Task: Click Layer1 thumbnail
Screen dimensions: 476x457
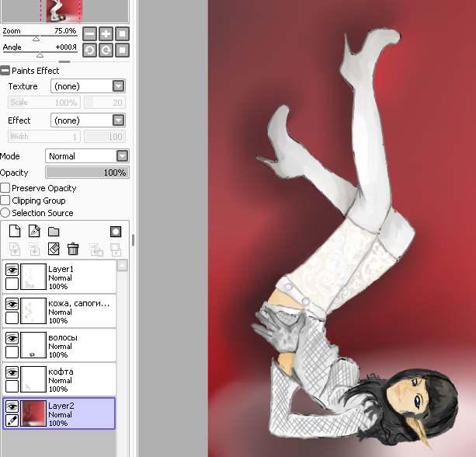Action: (33, 277)
